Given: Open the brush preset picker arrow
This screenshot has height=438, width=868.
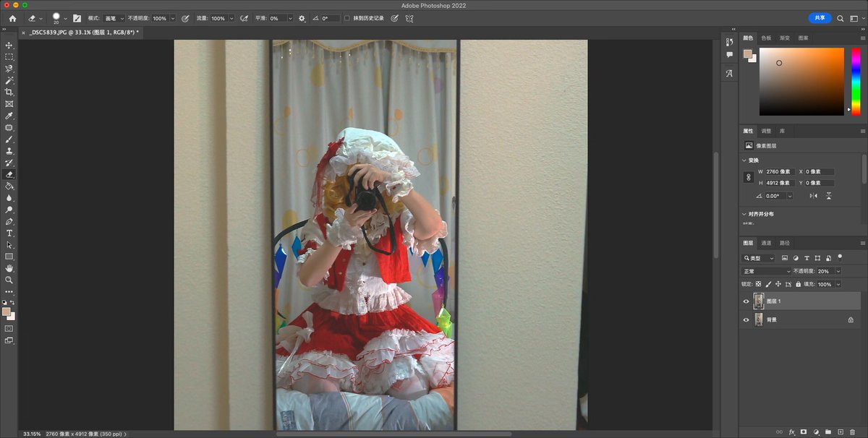Looking at the screenshot, I should [66, 18].
